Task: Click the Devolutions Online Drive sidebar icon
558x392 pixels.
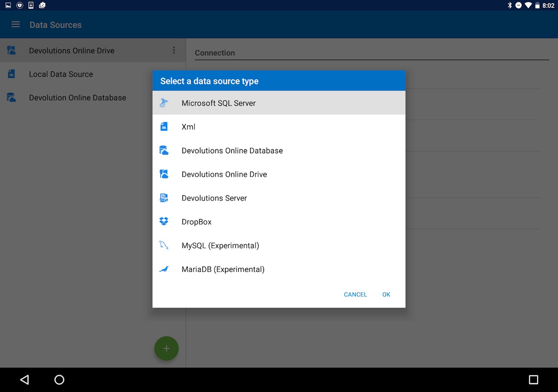Action: 12,51
